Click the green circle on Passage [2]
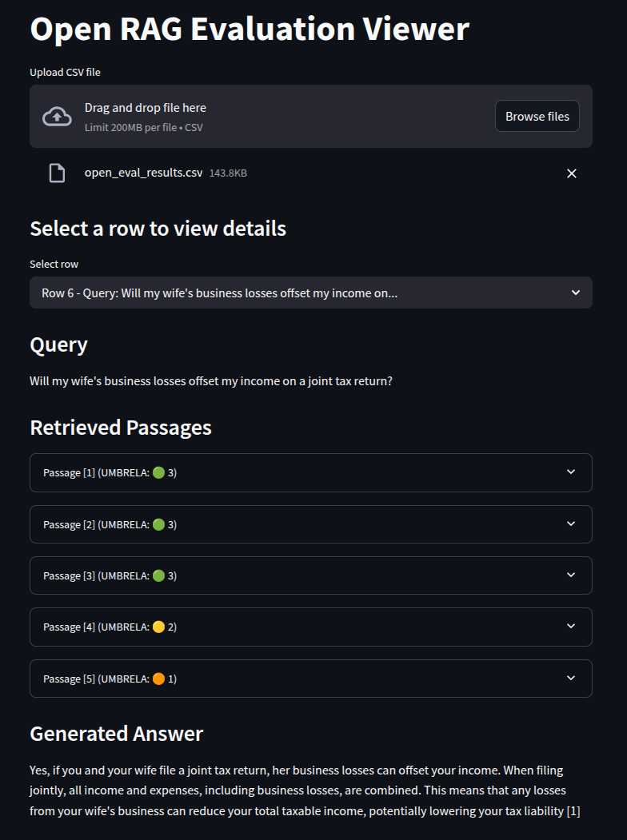The width and height of the screenshot is (627, 840). click(x=158, y=524)
